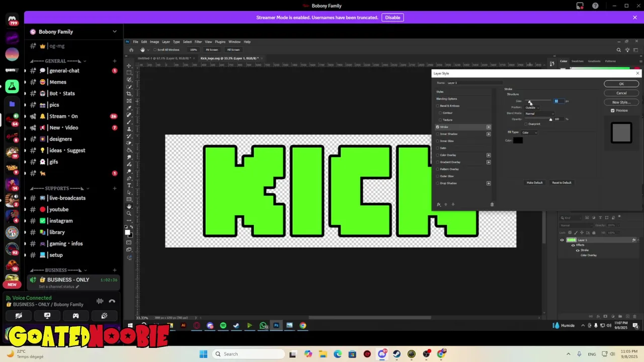Click Make Default button
Screen dimensions: 644x362
click(x=534, y=183)
